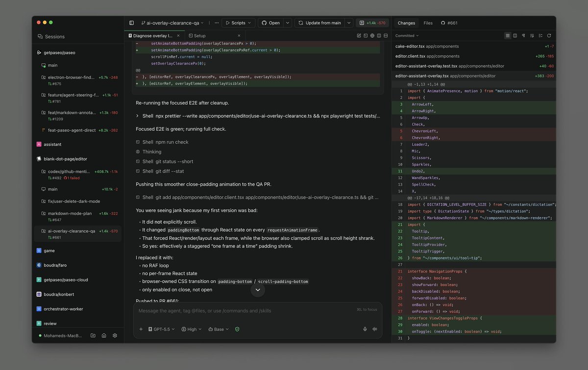
Task: Open editor-assistant-overlay.test.tsx file row
Action: pos(474,66)
